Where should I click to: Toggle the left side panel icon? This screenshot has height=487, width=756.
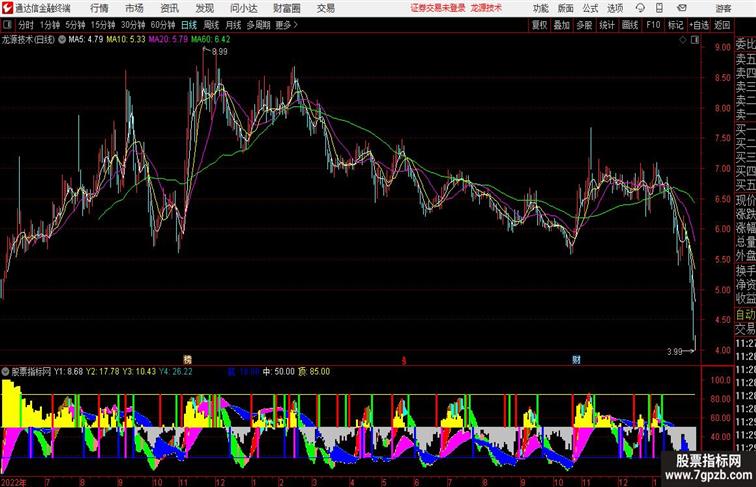point(8,25)
